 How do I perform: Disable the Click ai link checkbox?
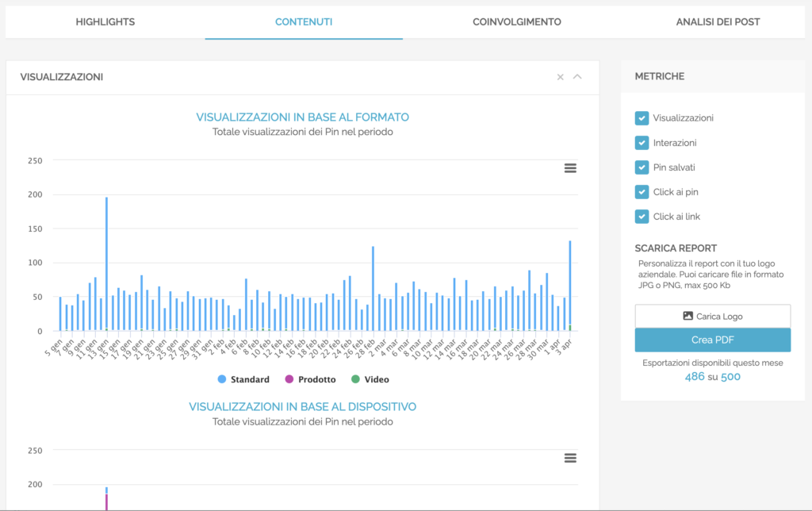click(642, 217)
